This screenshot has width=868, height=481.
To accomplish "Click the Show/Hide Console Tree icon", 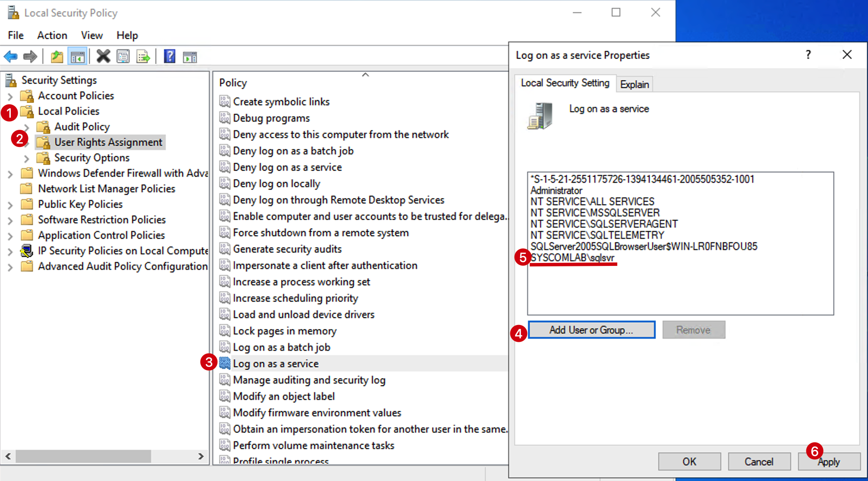I will coord(78,56).
